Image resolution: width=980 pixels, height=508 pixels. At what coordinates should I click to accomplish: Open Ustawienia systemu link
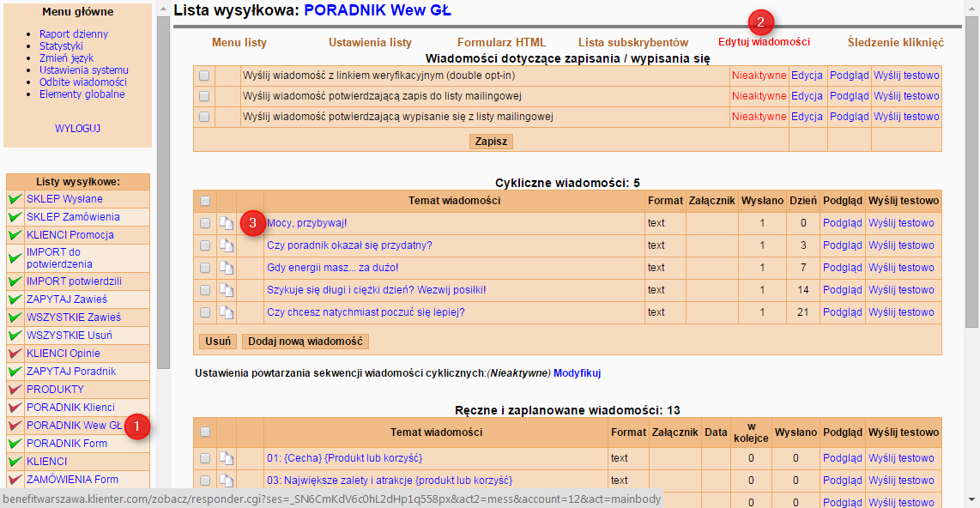pos(84,70)
